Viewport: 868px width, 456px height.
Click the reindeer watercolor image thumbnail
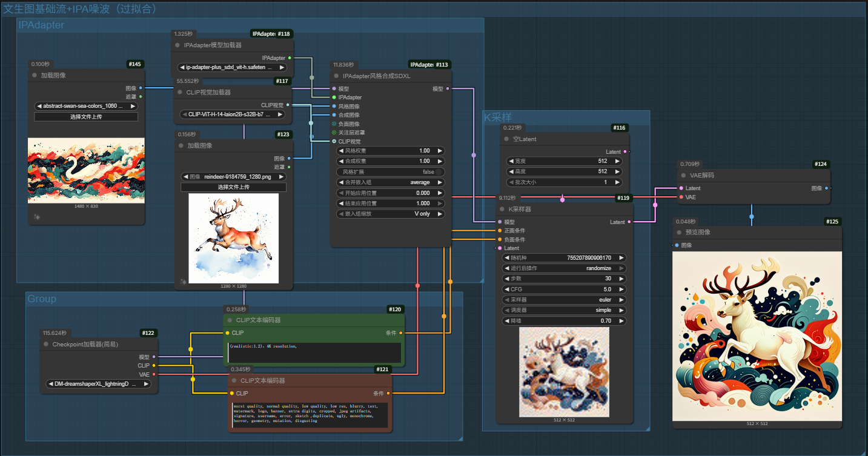click(x=233, y=238)
